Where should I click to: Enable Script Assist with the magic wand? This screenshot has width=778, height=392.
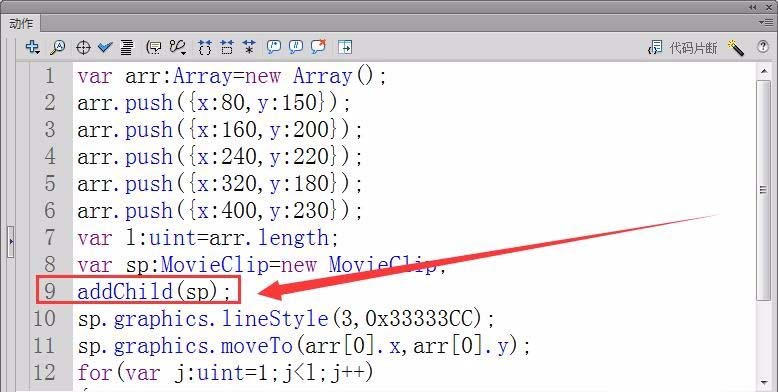tap(736, 48)
